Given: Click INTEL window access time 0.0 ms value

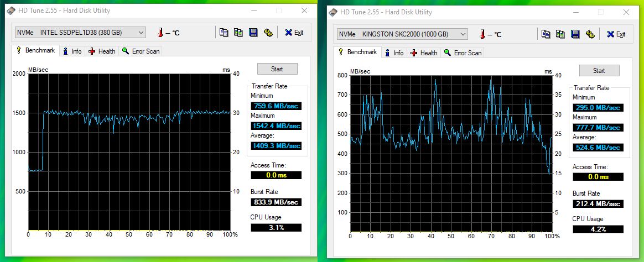Looking at the screenshot, I should tap(276, 175).
